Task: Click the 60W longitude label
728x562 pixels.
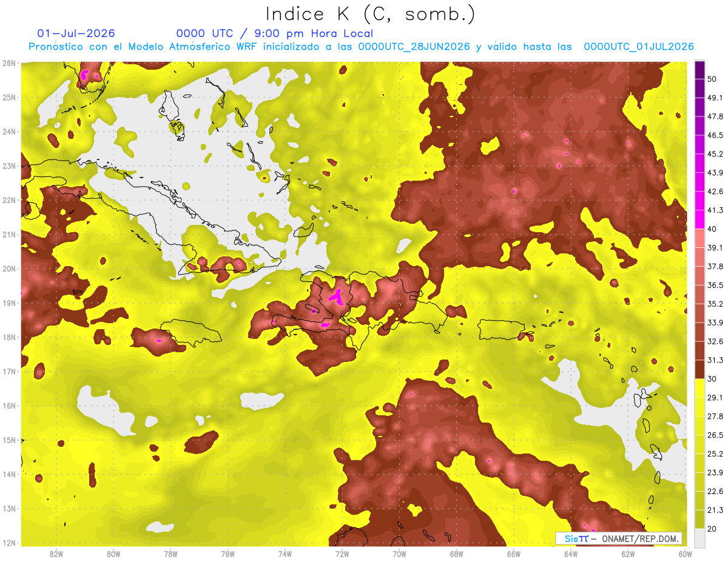Action: coord(685,554)
